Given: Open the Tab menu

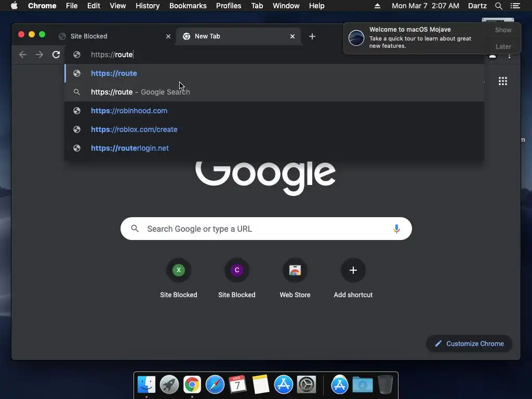Looking at the screenshot, I should [257, 6].
